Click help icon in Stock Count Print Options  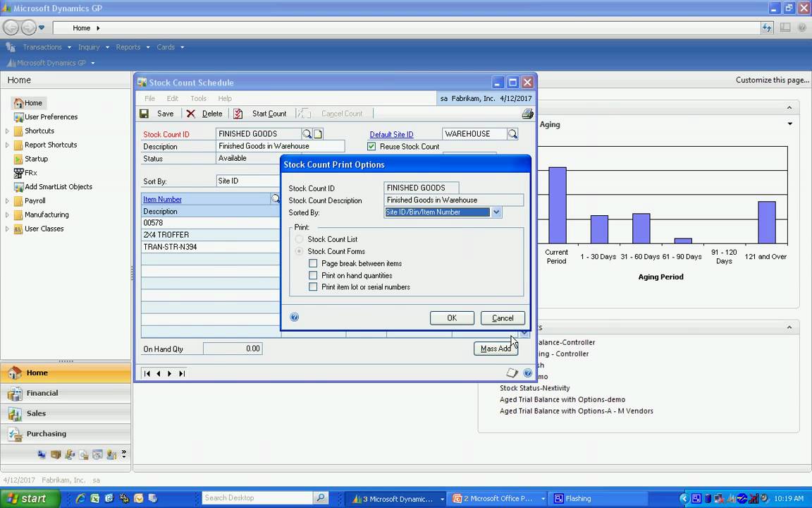[x=294, y=317]
